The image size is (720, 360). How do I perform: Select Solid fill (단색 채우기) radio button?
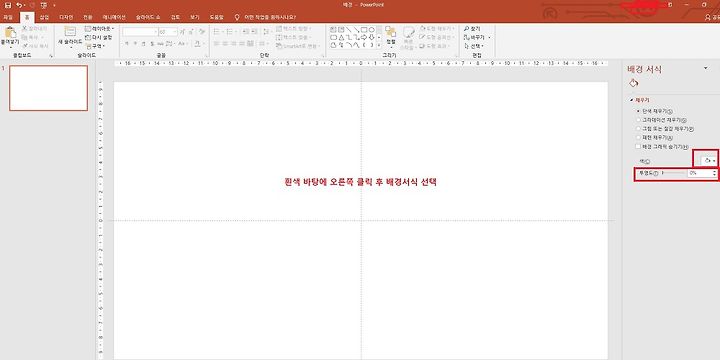pos(638,111)
